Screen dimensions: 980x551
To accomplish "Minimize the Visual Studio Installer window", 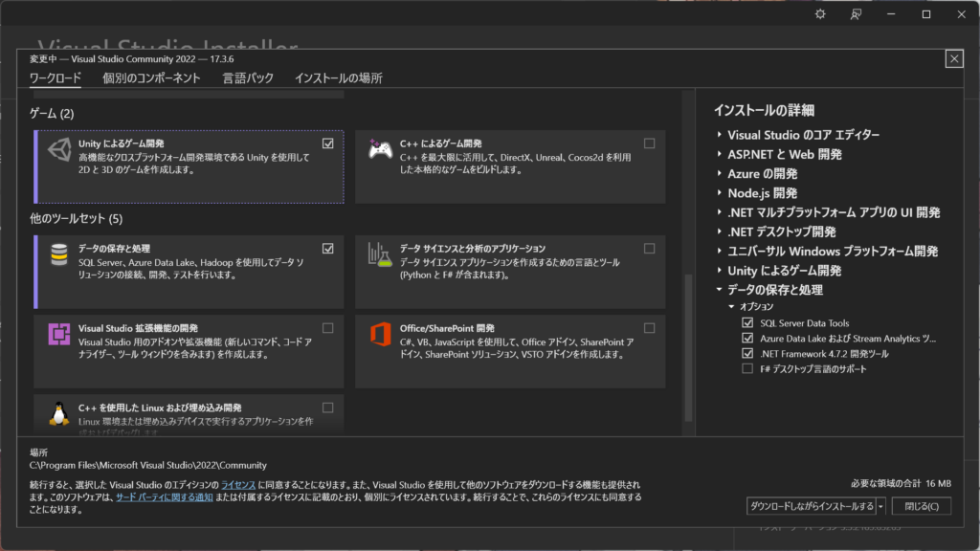I will tap(891, 14).
